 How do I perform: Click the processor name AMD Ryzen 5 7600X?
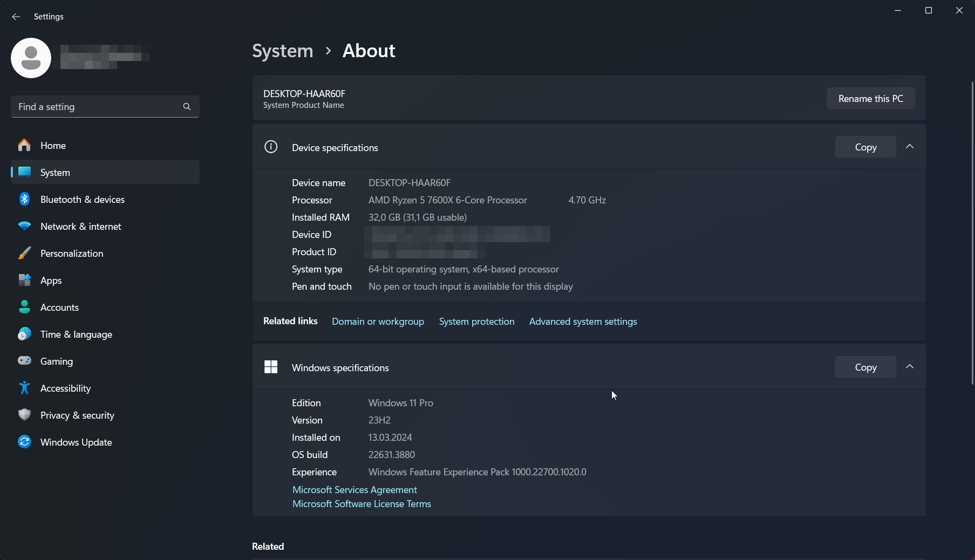448,200
